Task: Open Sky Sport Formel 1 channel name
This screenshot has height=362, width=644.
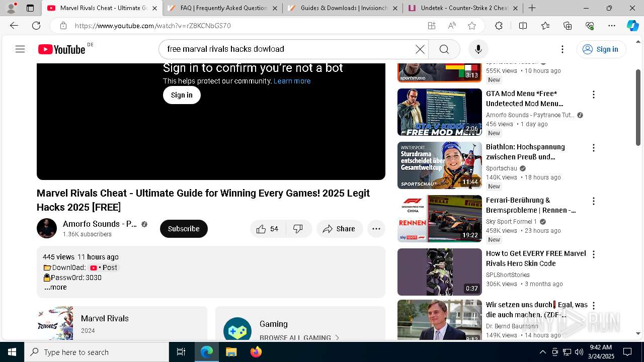Action: pos(512,222)
